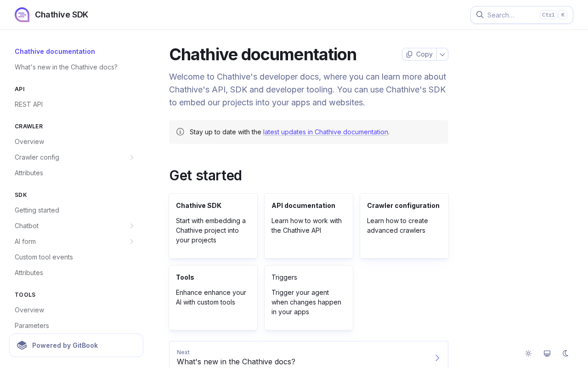The width and height of the screenshot is (588, 368).
Task: Focus the Search input field
Action: (x=522, y=15)
